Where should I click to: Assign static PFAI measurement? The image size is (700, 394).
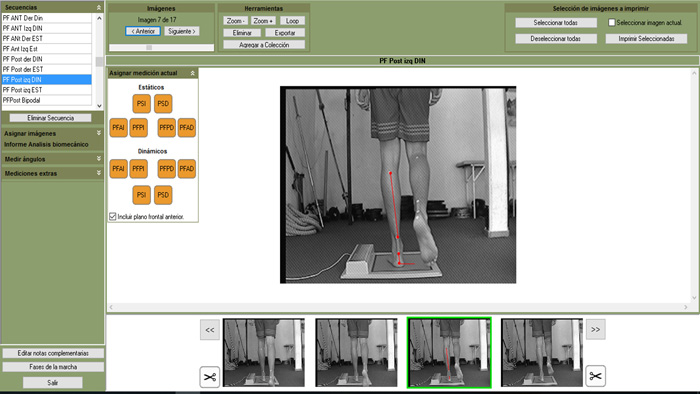tap(118, 128)
